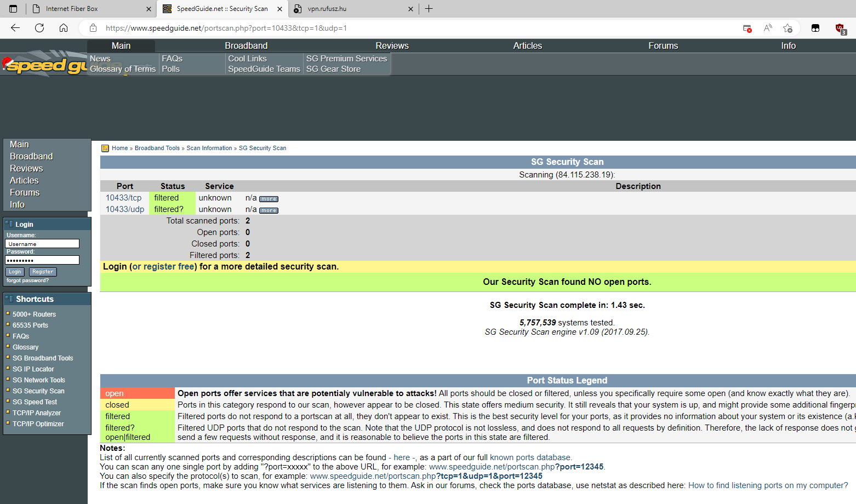Screen dimensions: 856x504
Task: Close the Internet Fiber Box tab
Action: [149, 9]
